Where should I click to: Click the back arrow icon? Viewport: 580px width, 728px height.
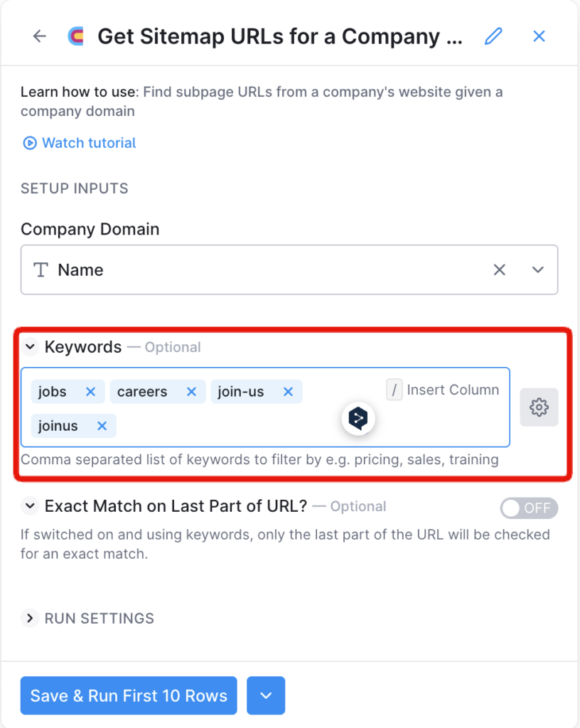(x=39, y=36)
